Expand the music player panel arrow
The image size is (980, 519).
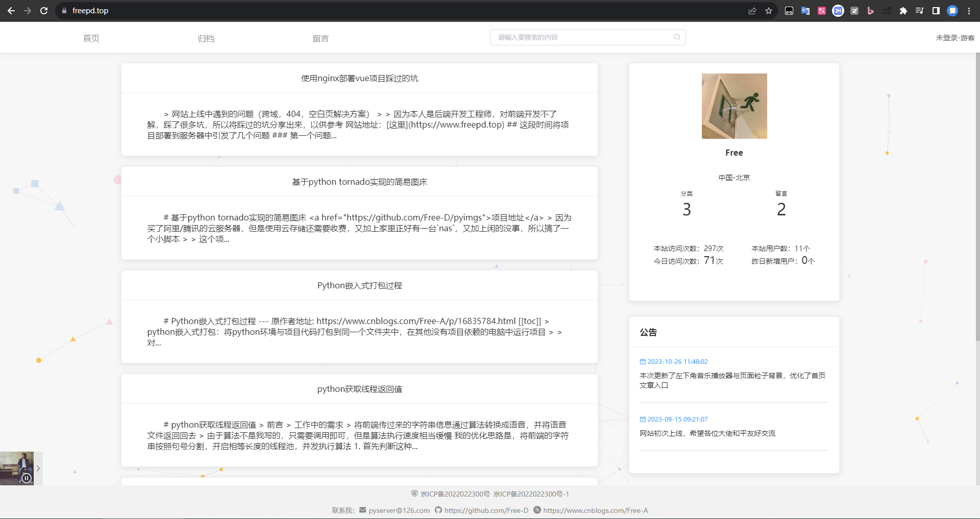coord(38,468)
